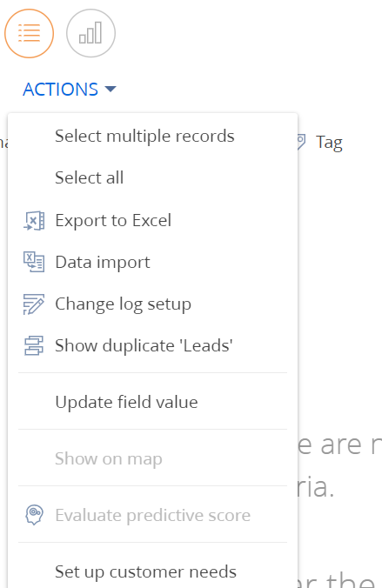Open Set up customer needs
The height and width of the screenshot is (588, 382).
click(153, 571)
